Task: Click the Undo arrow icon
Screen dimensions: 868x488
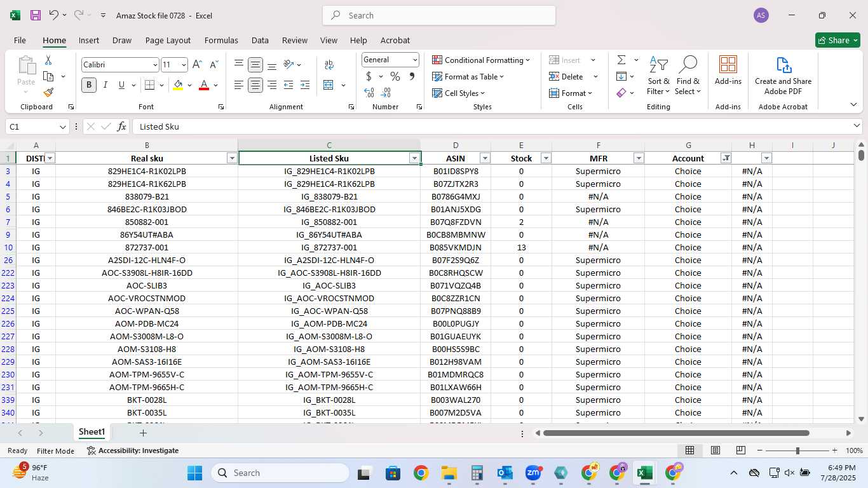Action: 54,15
